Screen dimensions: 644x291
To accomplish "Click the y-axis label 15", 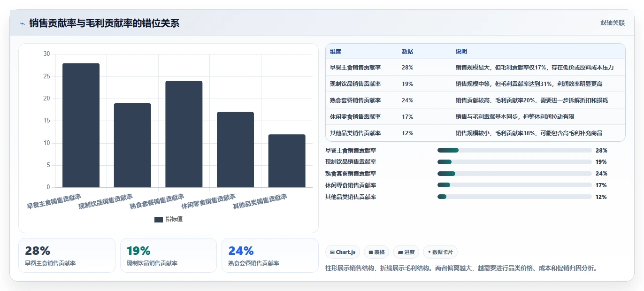I will [46, 121].
